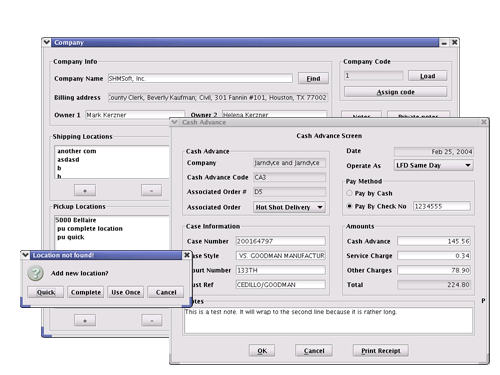
Task: Open the Associated Order Hot Shot Delivery dropdown
Action: [x=289, y=207]
